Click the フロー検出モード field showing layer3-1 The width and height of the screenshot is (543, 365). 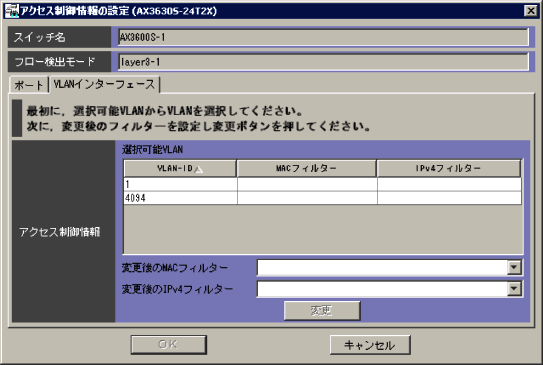tap(323, 62)
